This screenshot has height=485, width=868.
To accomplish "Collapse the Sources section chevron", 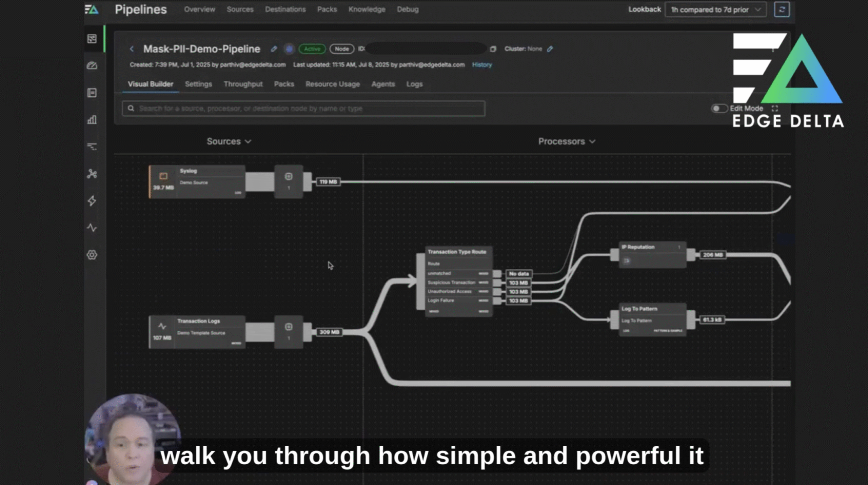I will point(248,141).
